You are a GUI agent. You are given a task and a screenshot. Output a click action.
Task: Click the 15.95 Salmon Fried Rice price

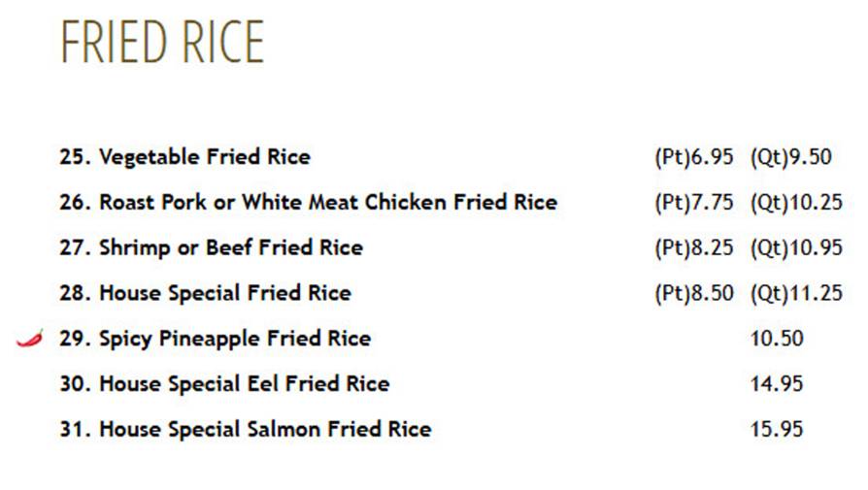777,429
